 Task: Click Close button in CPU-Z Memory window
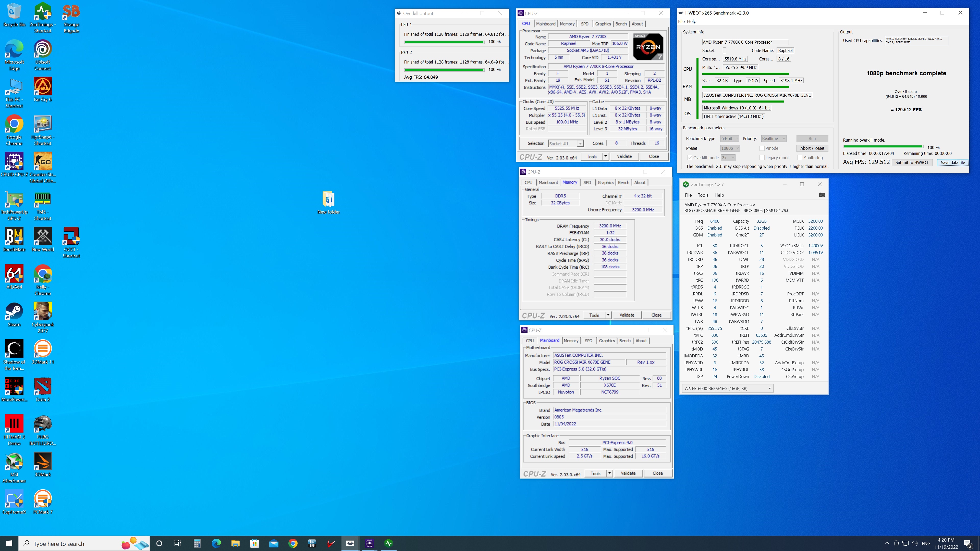656,315
